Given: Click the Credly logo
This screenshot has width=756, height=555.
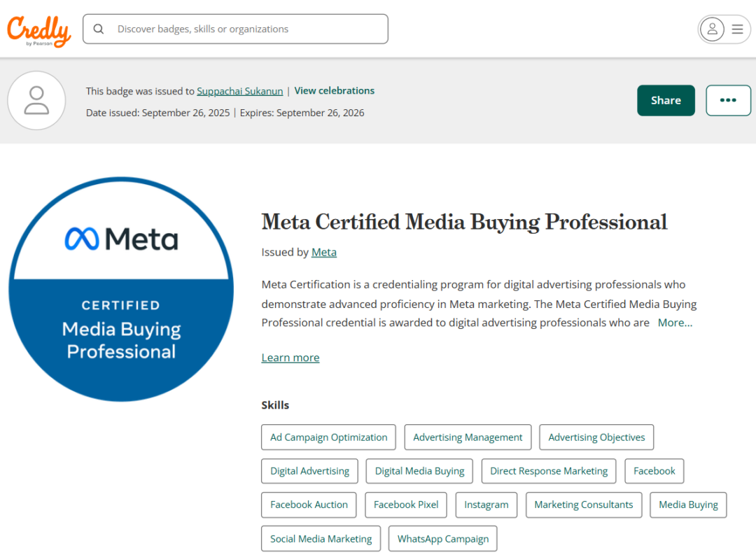Looking at the screenshot, I should click(x=38, y=29).
